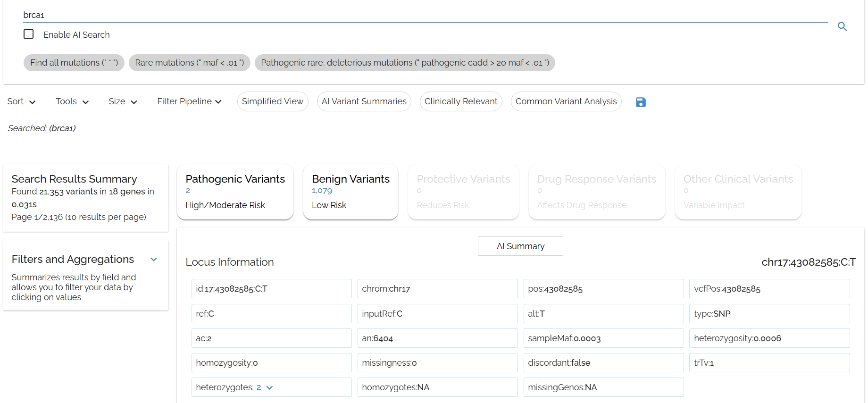Expand the Size dropdown

[x=123, y=101]
